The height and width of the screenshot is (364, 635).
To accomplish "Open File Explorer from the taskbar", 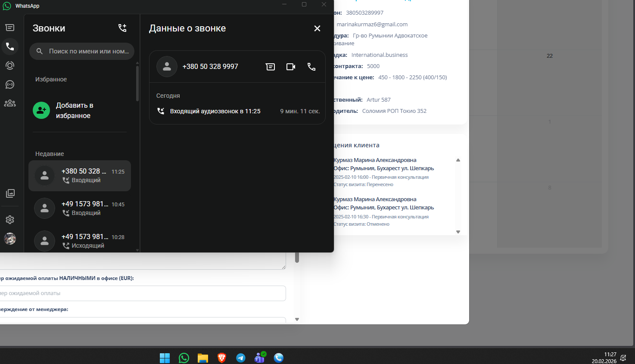I will coord(203,358).
